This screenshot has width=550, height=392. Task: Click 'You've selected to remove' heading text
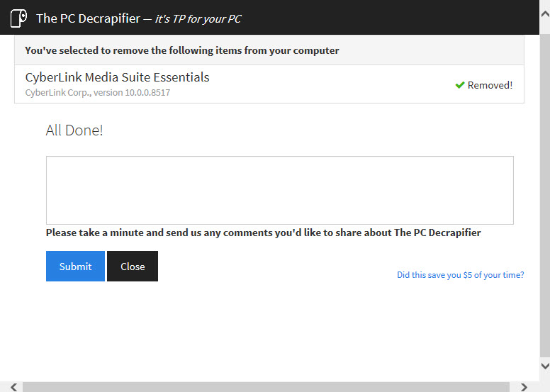(x=182, y=50)
